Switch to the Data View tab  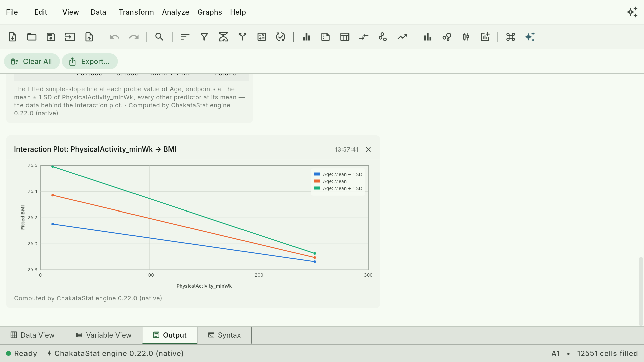[x=33, y=335]
